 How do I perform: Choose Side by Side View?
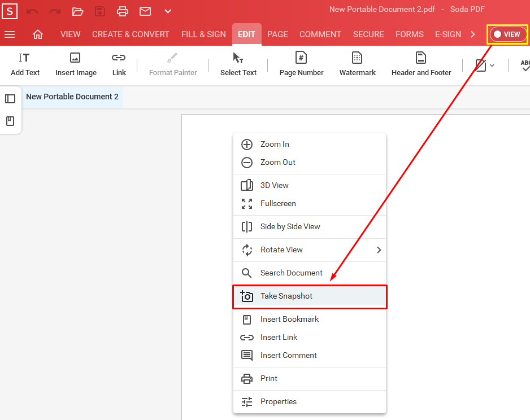coord(310,227)
